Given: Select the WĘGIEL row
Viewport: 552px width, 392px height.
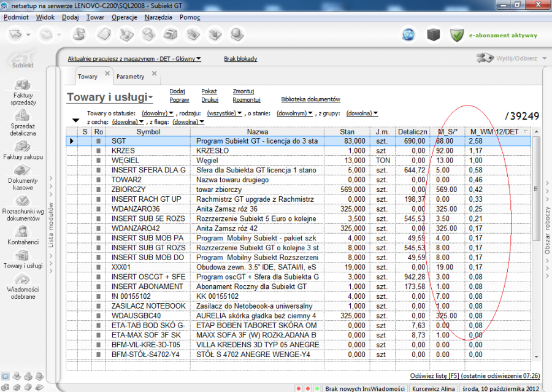Looking at the screenshot, I should coord(298,160).
